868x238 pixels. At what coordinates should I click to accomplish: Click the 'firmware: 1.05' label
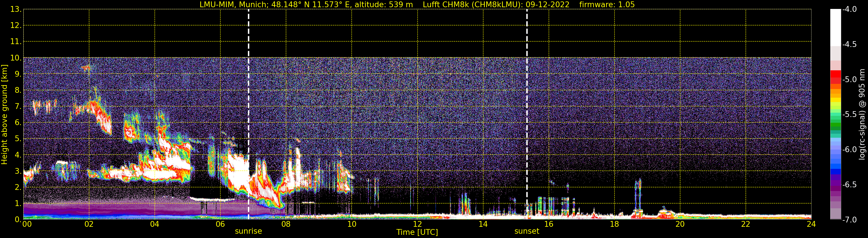tap(607, 5)
